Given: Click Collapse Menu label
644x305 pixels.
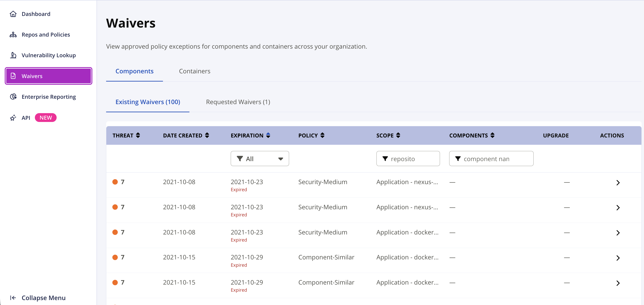Looking at the screenshot, I should 43,297.
